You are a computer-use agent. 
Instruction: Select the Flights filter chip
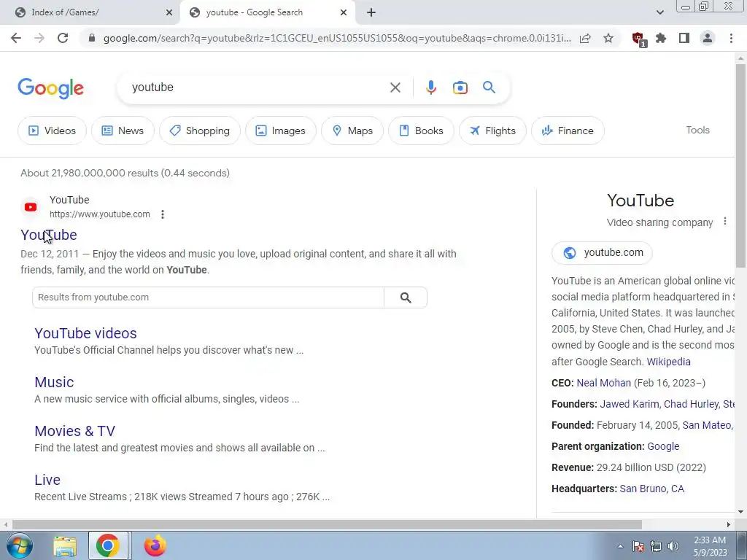pos(492,131)
